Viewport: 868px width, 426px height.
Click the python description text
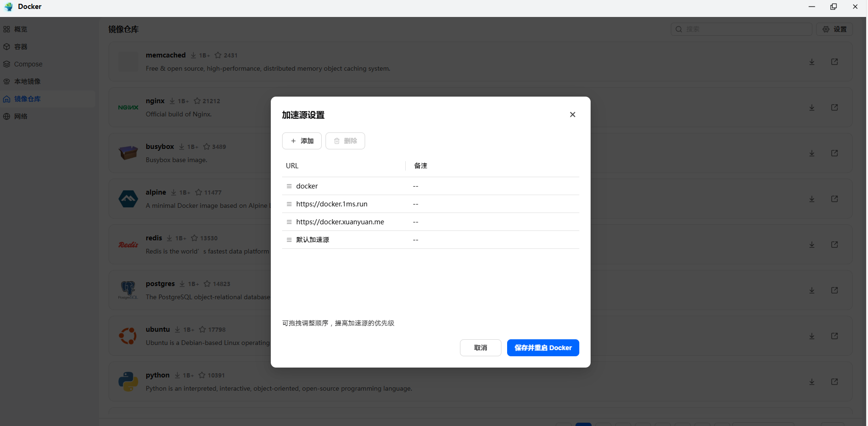(x=279, y=388)
